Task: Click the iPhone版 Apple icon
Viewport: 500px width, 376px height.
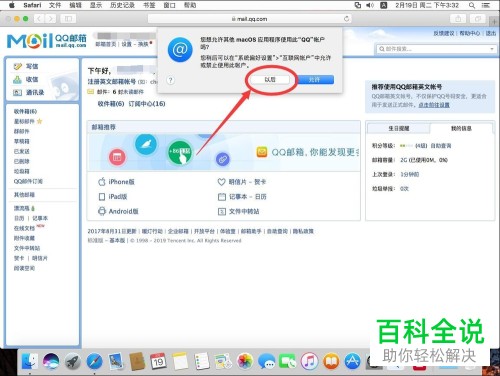Action: (102, 182)
